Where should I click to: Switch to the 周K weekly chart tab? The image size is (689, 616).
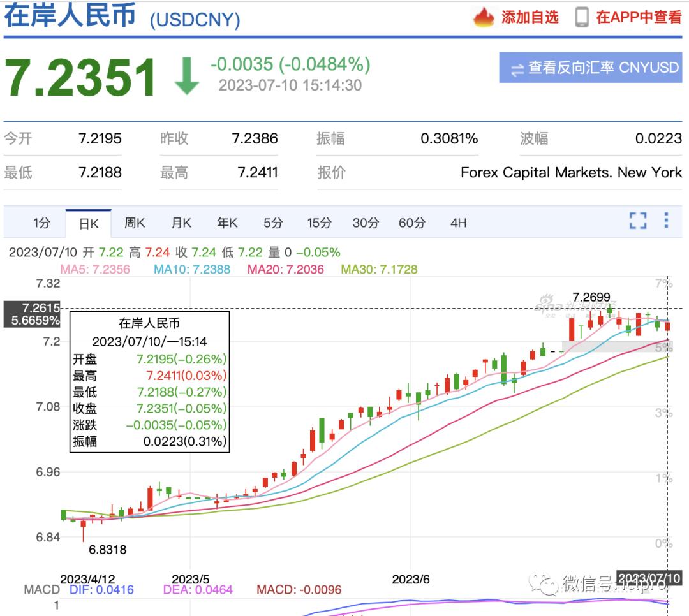135,223
